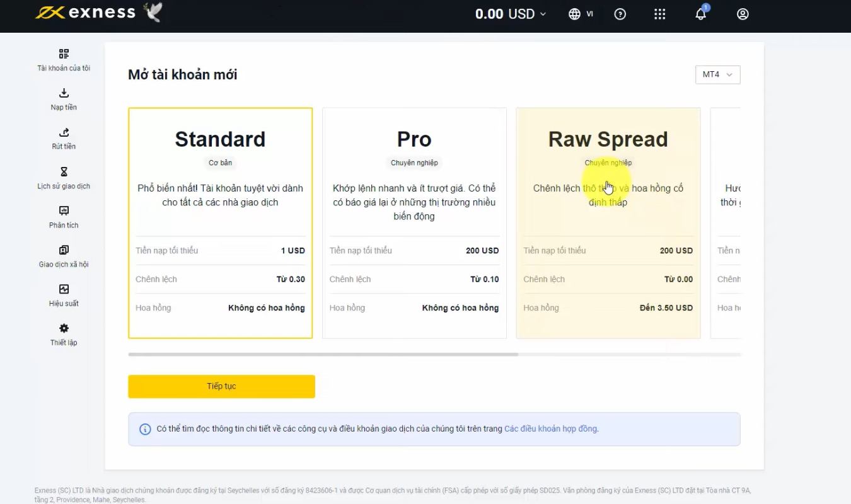Click the Mở tài khoản mới heading
Viewport: 851px width, 504px height.
click(183, 74)
